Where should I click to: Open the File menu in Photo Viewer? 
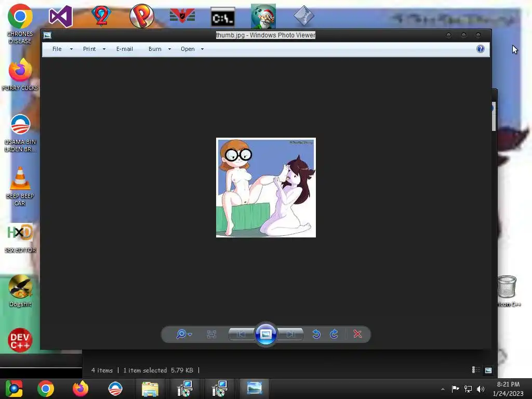[57, 49]
